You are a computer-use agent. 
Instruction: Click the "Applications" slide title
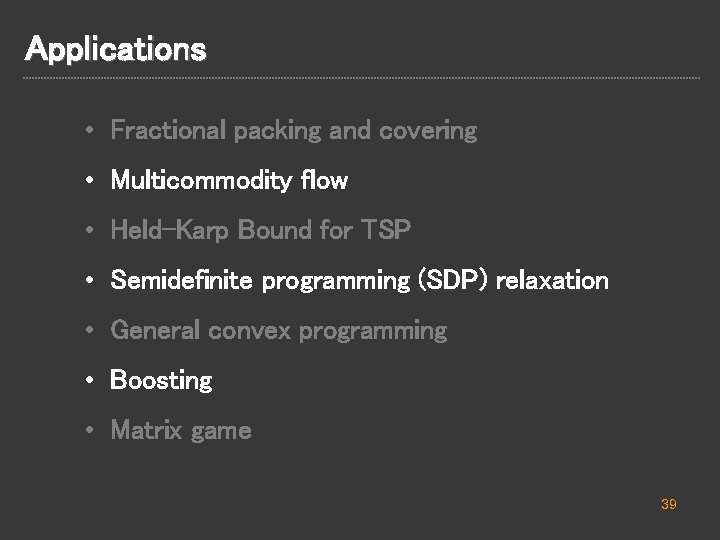pos(115,48)
